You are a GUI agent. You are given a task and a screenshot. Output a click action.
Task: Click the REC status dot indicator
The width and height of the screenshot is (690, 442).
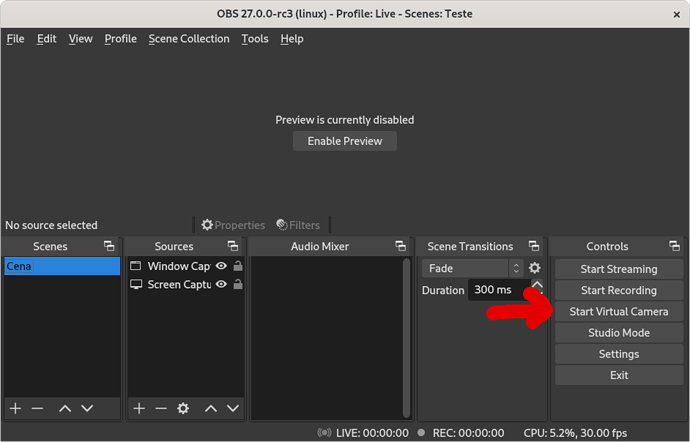[x=421, y=432]
